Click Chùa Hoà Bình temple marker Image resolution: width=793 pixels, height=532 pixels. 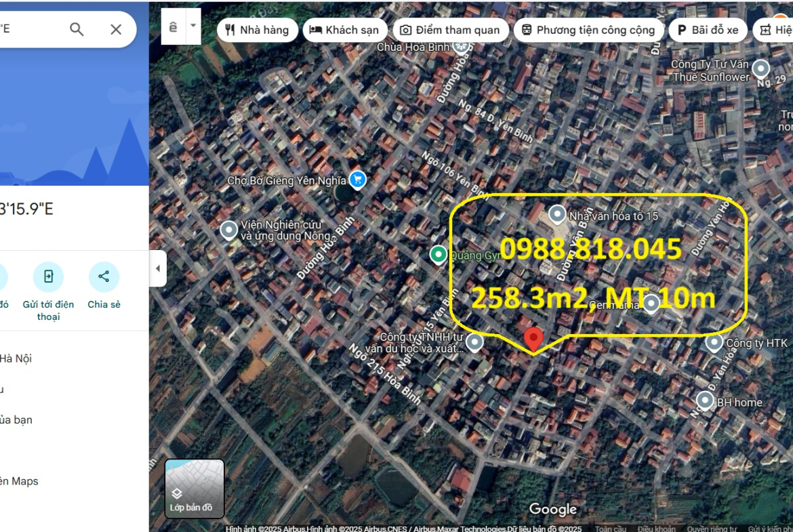(462, 46)
